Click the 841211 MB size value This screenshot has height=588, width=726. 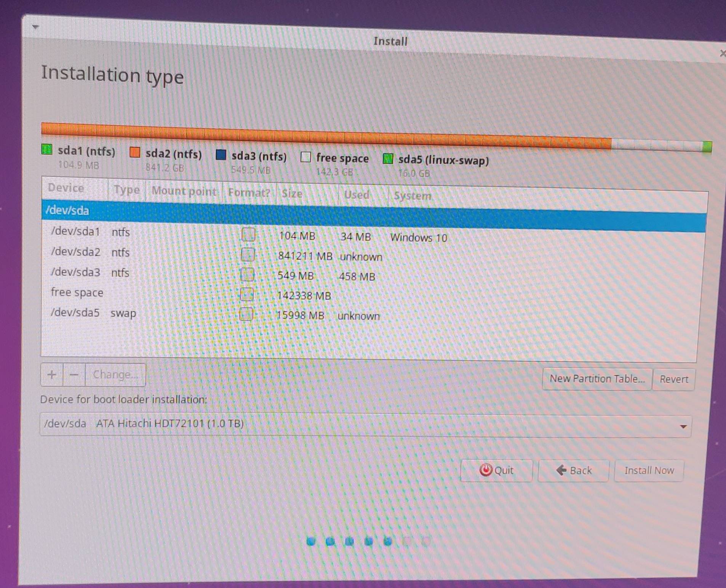pyautogui.click(x=305, y=256)
